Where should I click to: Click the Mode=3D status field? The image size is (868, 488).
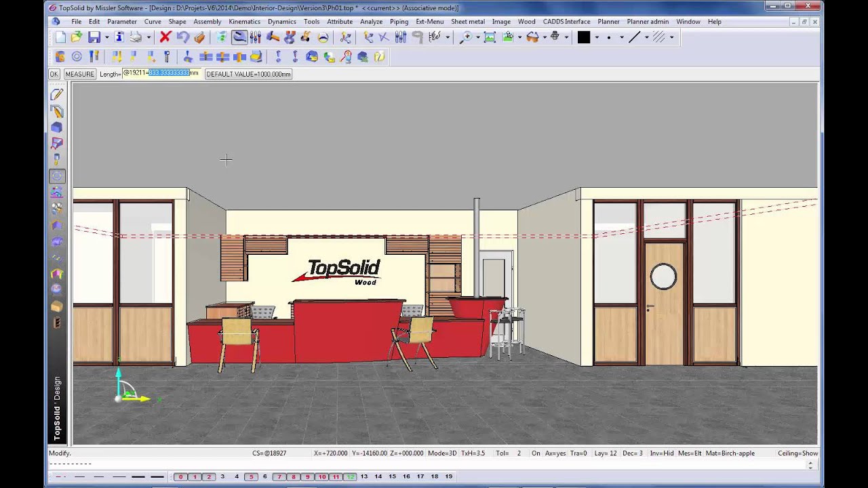(443, 453)
